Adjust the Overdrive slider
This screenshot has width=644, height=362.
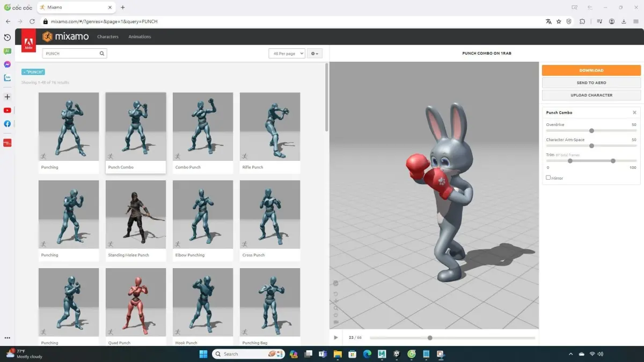(591, 131)
